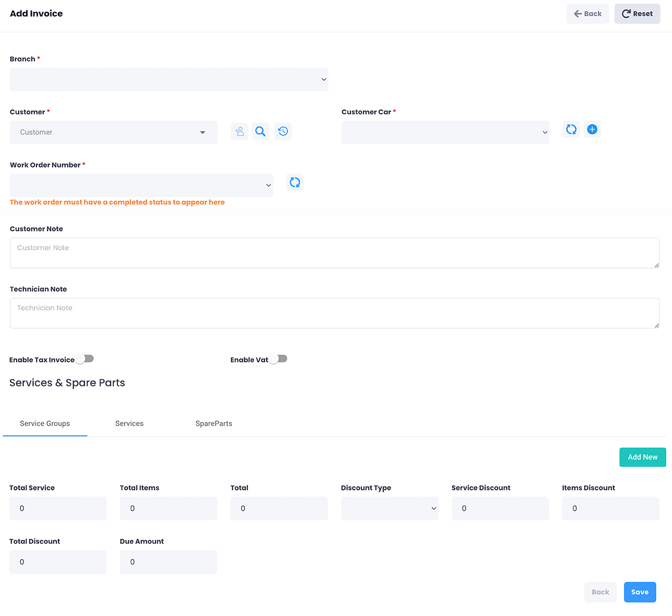Open the Branch dropdown

169,79
